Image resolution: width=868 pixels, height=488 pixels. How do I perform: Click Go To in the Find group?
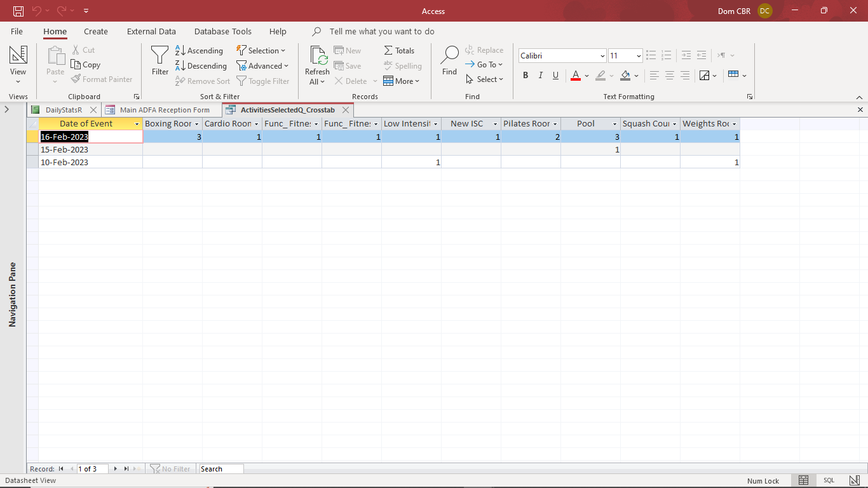(x=484, y=64)
